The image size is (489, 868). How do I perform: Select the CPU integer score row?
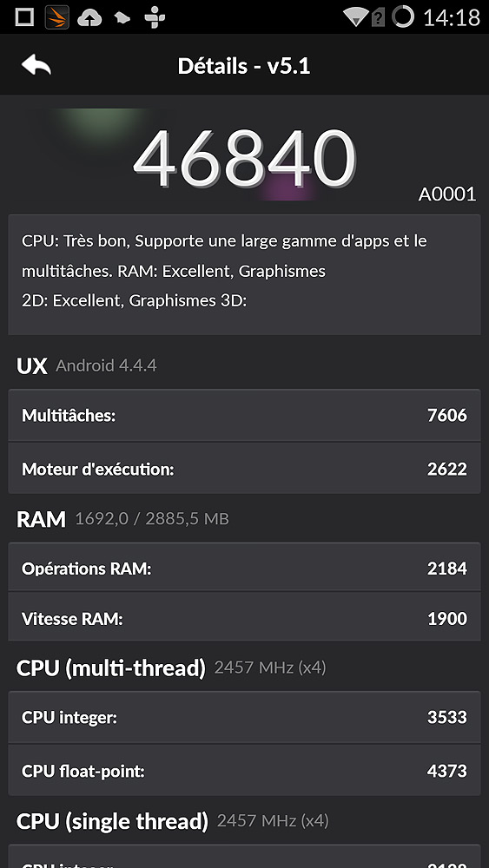click(x=244, y=717)
